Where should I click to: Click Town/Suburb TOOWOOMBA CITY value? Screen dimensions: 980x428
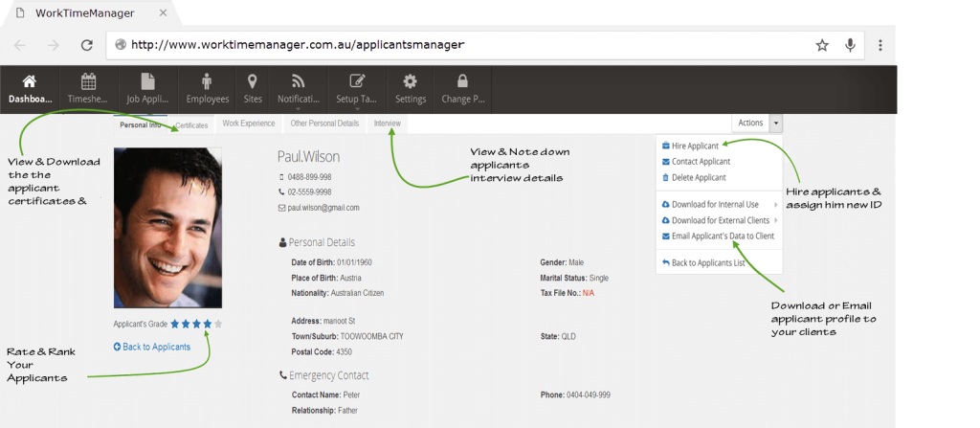click(371, 337)
